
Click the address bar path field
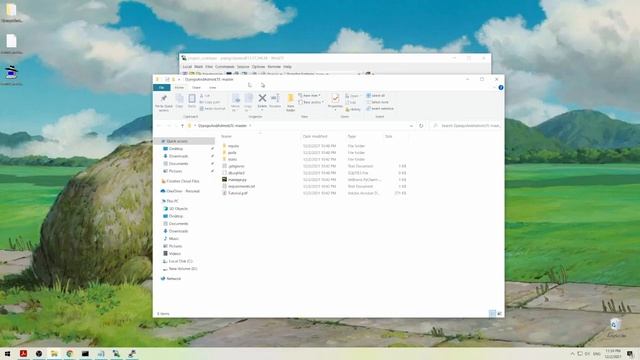[301, 126]
